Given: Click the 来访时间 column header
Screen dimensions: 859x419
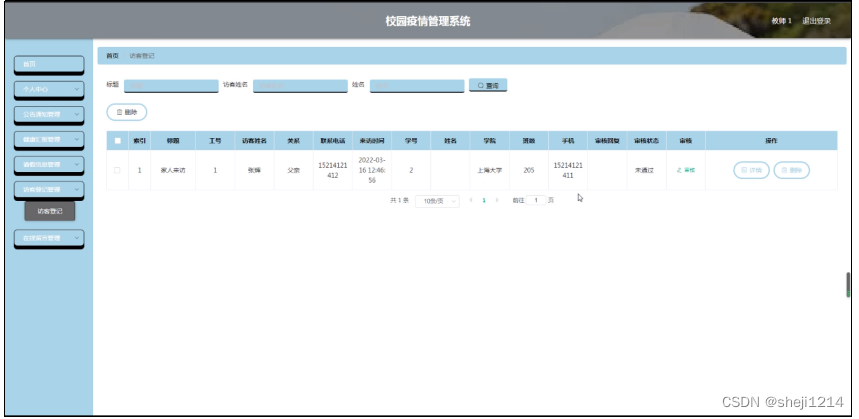Looking at the screenshot, I should pos(372,141).
